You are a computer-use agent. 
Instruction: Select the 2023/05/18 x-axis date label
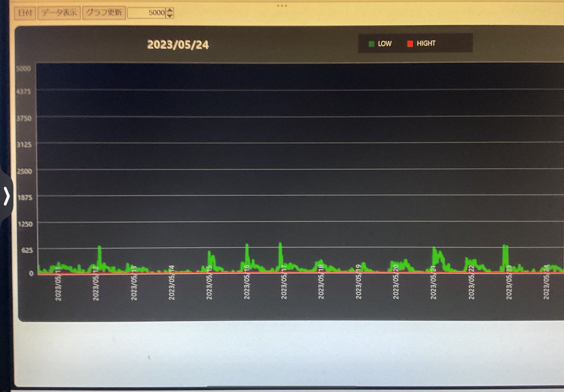coord(321,282)
